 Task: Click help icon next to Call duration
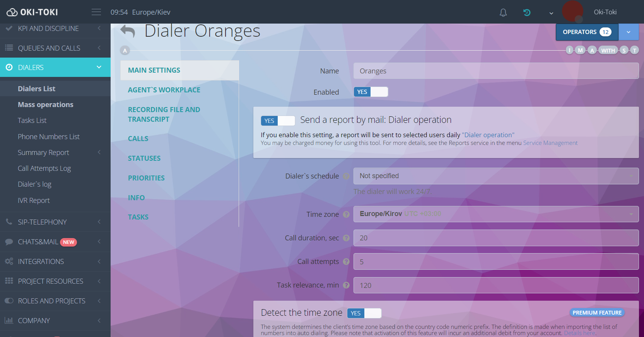pyautogui.click(x=346, y=238)
